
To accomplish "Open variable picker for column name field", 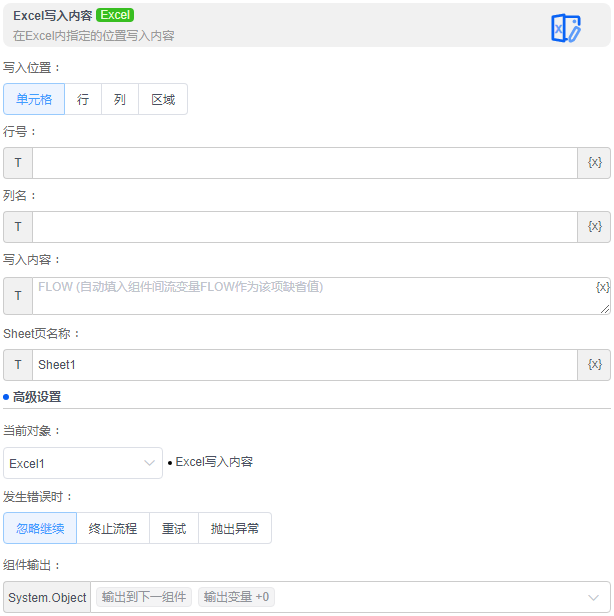I will (594, 227).
